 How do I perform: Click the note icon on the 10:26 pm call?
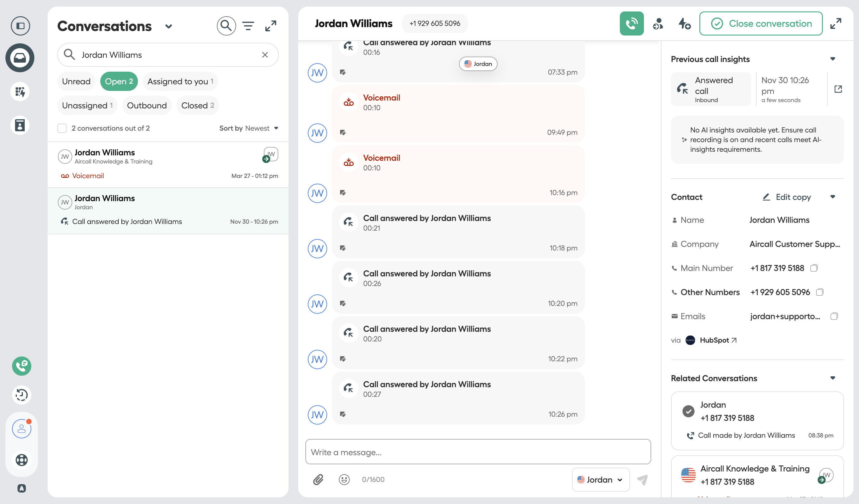[x=343, y=414]
